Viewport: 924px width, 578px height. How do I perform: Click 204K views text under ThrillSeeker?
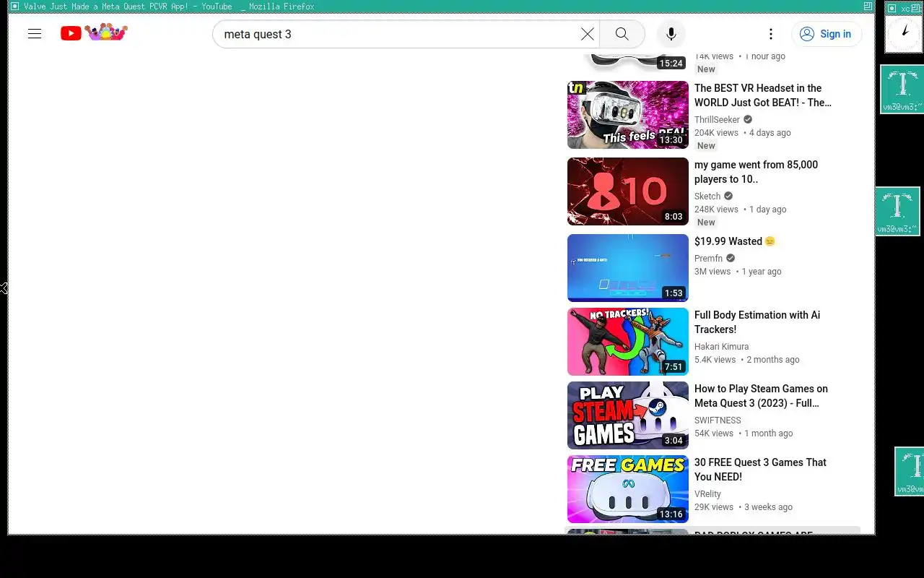click(x=716, y=133)
